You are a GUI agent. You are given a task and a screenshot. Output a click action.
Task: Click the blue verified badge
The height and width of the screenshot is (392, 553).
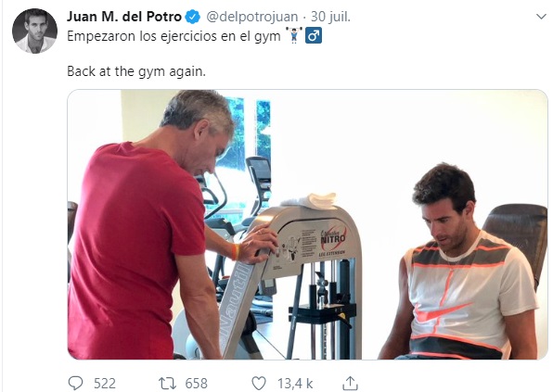pyautogui.click(x=193, y=17)
